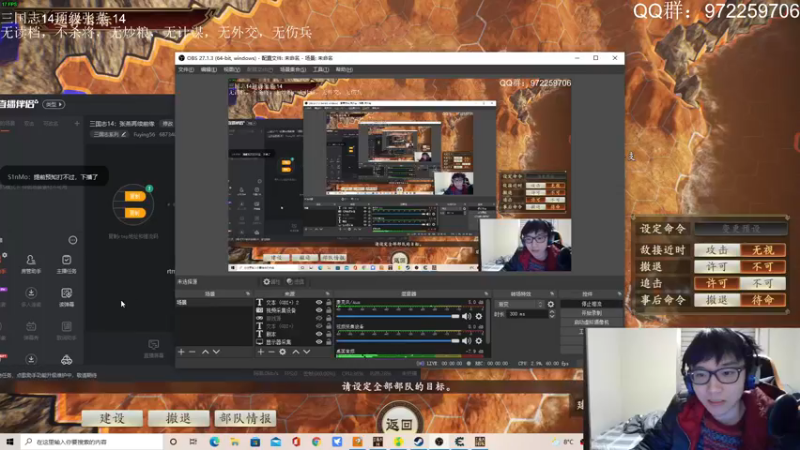Remove selected source with minus icon in OBS Sources panel

tap(271, 352)
